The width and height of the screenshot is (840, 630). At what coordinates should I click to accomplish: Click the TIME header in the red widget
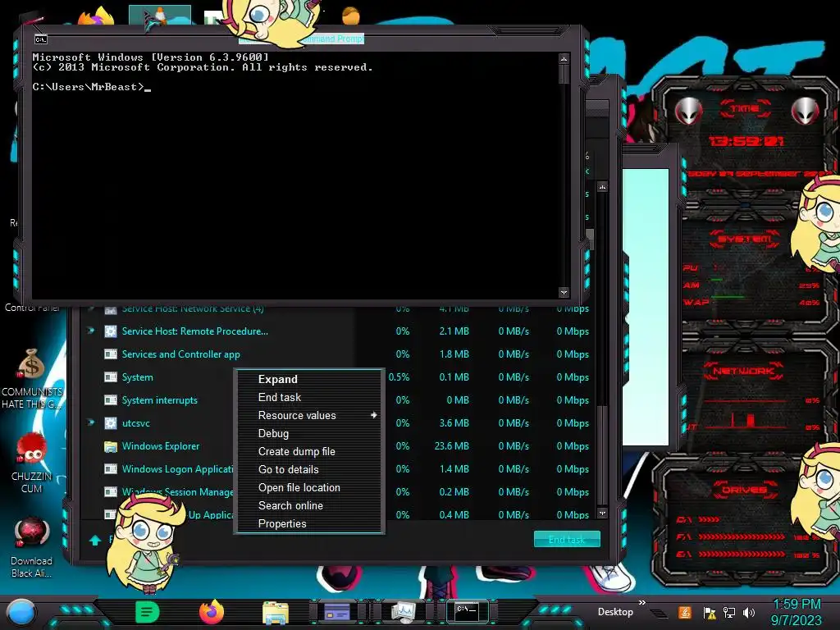point(745,109)
